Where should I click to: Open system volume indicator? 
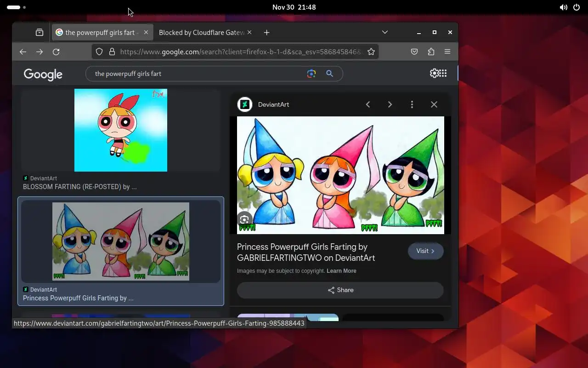563,7
